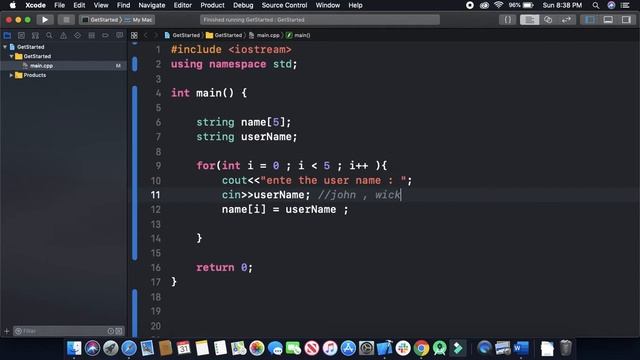The image size is (640, 360).
Task: Open the Source Control menu
Action: (284, 5)
